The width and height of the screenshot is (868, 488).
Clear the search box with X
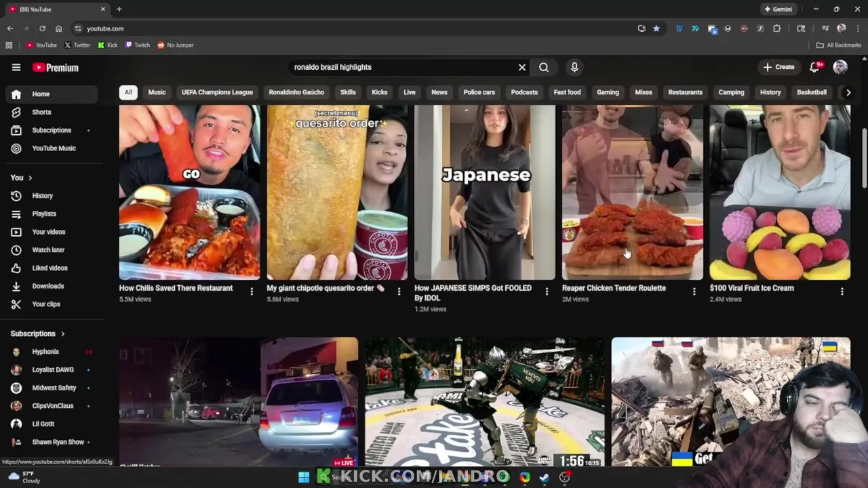click(522, 67)
